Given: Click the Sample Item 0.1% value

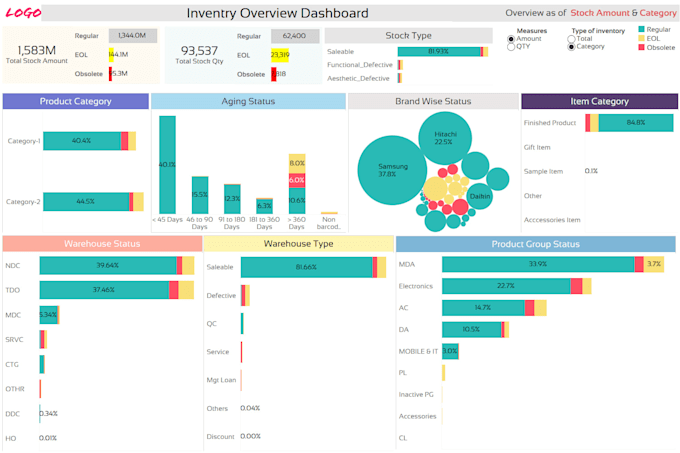Looking at the screenshot, I should pyautogui.click(x=591, y=171).
